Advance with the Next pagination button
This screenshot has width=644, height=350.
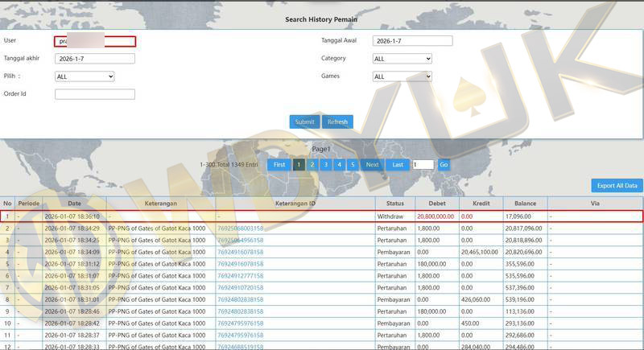pos(372,164)
